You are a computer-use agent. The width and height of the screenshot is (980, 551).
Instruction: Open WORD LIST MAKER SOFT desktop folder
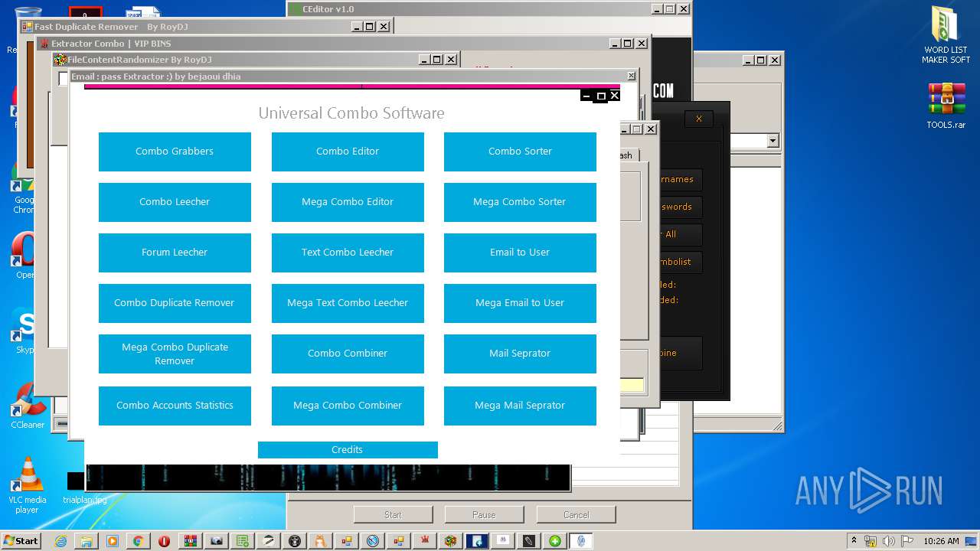946,35
